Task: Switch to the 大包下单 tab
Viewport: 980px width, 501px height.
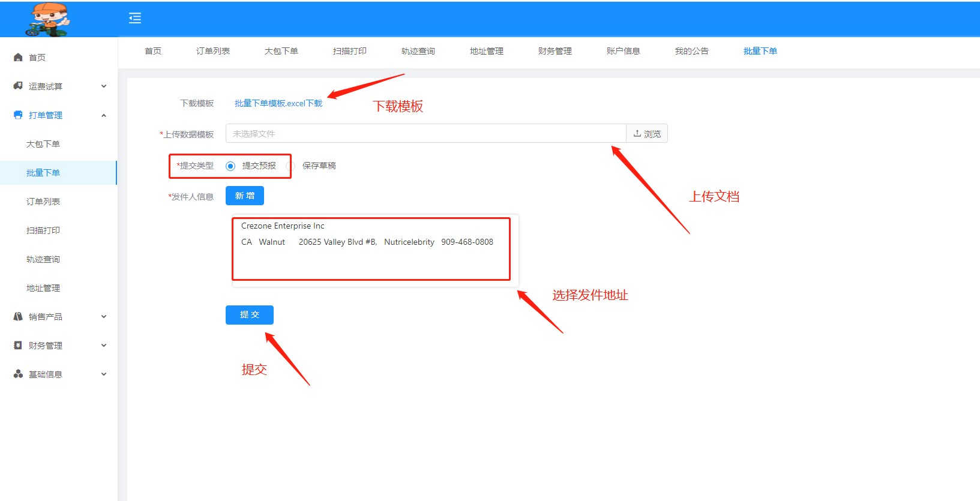Action: coord(281,51)
